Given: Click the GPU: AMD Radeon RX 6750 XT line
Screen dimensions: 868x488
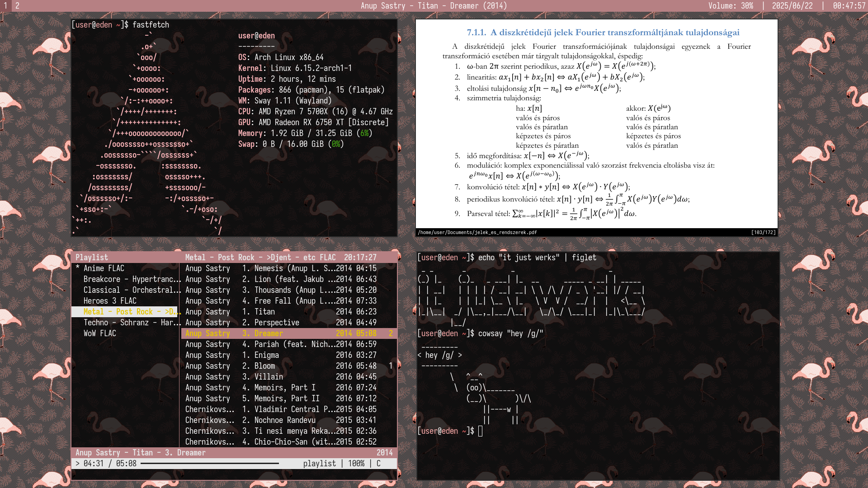Looking at the screenshot, I should pyautogui.click(x=313, y=122).
